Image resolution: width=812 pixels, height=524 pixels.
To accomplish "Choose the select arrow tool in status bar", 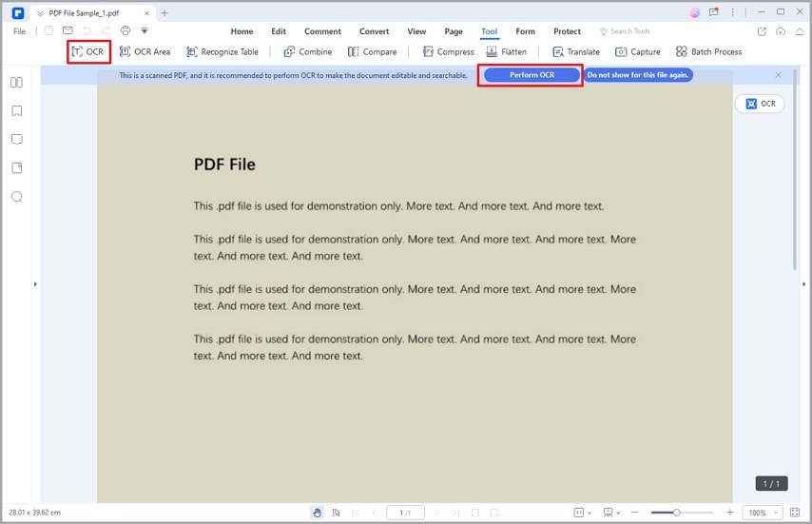I will (x=336, y=513).
